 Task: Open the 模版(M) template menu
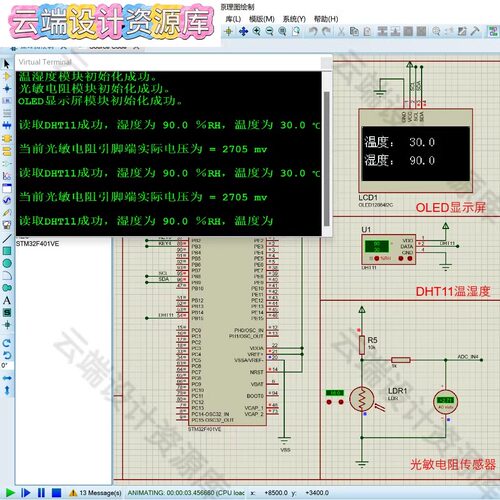click(x=262, y=19)
